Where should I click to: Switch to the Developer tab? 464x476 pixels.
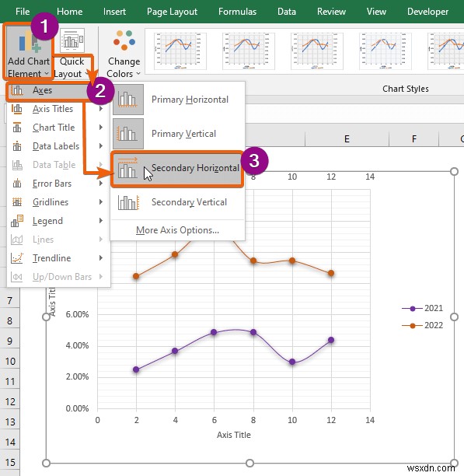(427, 12)
